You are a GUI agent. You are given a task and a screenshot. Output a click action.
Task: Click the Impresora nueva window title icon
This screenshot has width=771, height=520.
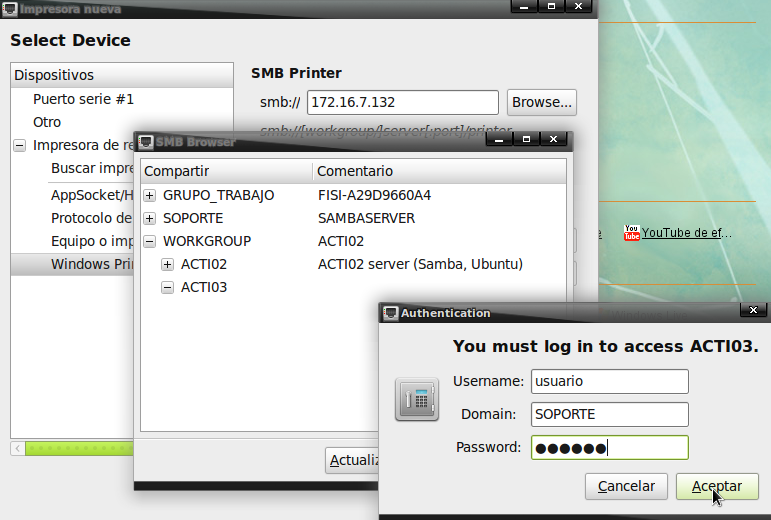pos(9,9)
